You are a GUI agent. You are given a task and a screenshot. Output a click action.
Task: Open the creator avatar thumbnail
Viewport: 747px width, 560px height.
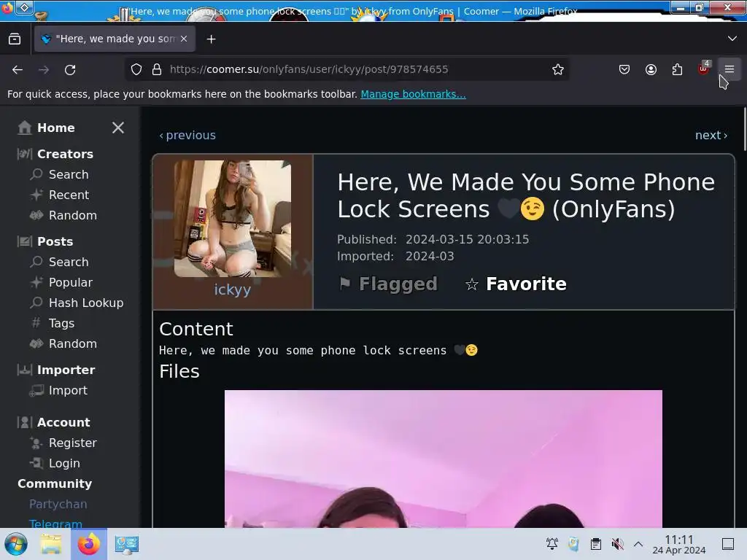(233, 219)
